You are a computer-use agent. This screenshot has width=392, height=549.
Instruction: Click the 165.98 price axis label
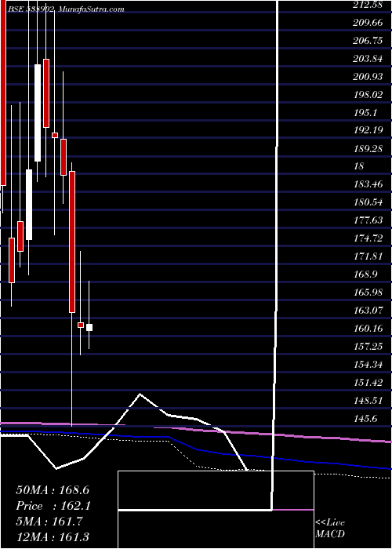click(x=369, y=292)
